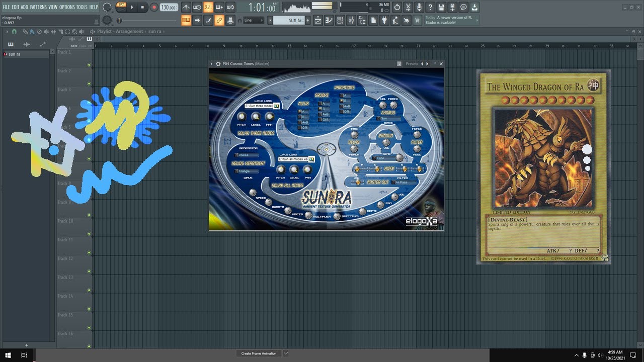Start playback with the play button
This screenshot has height=362, width=644.
point(132,8)
